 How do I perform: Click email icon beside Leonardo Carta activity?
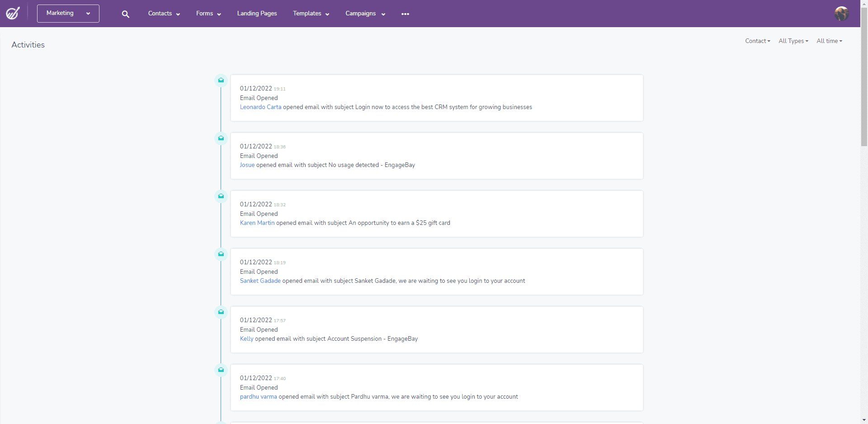coord(221,80)
